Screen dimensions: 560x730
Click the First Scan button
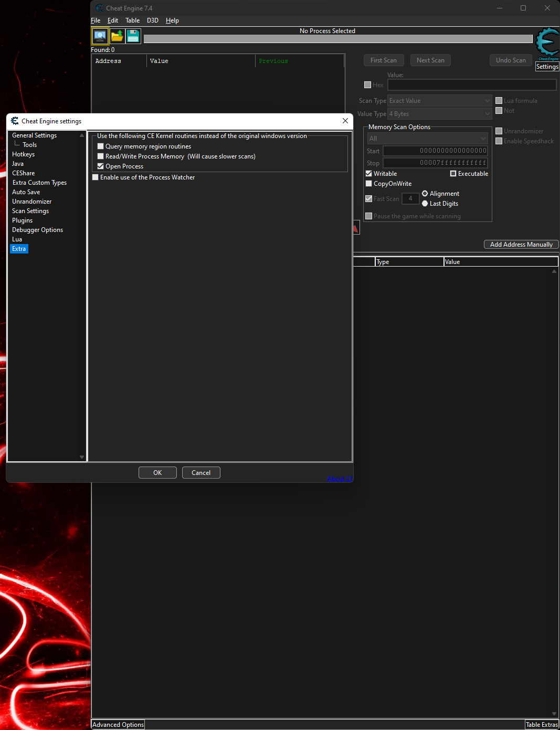point(384,60)
